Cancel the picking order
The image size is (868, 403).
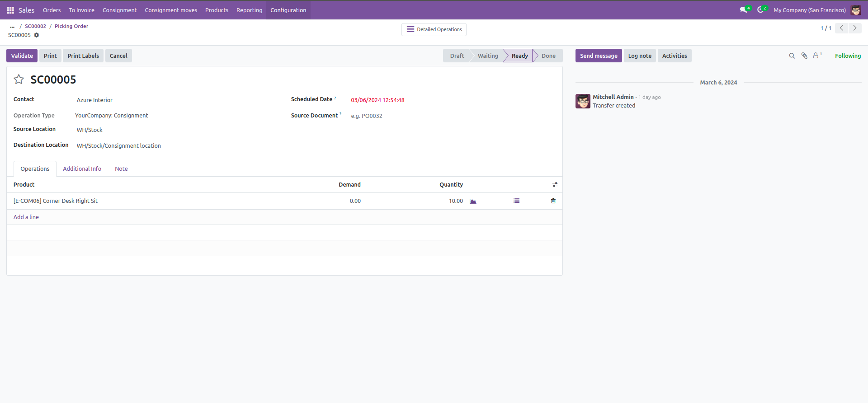pyautogui.click(x=118, y=56)
